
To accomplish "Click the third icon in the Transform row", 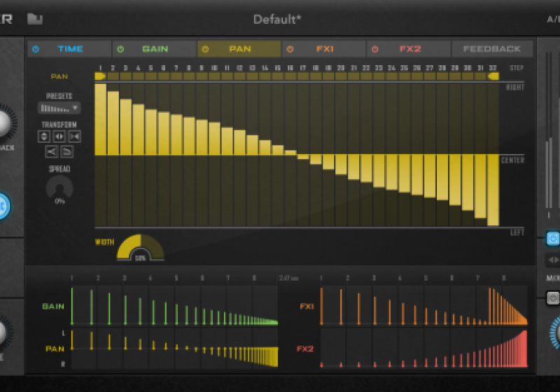I will pyautogui.click(x=74, y=136).
